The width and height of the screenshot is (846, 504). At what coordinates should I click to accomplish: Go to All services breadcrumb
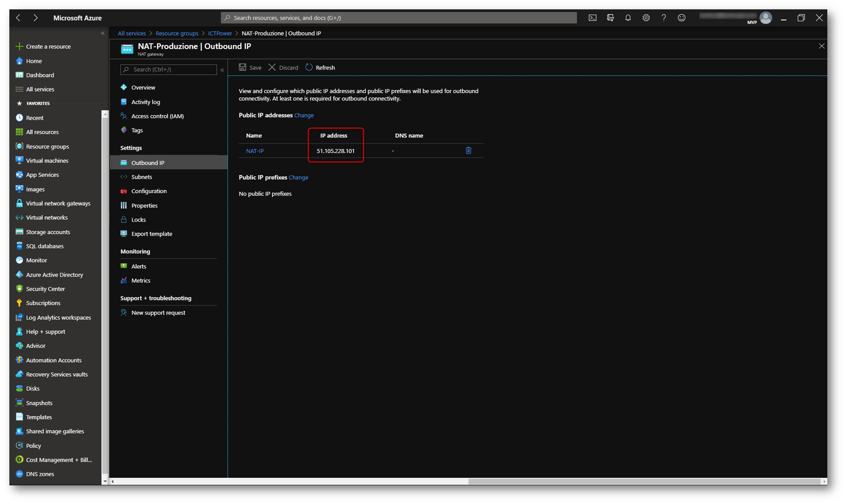(x=132, y=33)
